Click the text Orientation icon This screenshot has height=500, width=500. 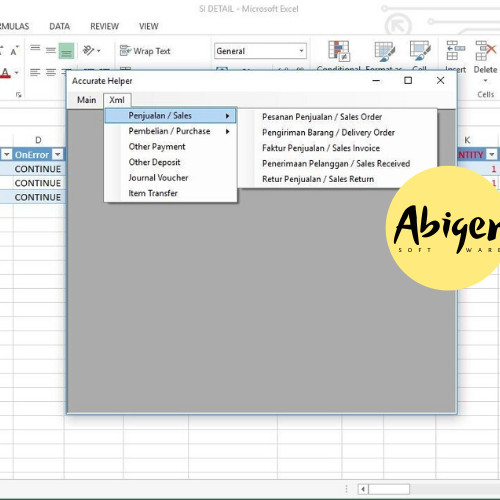(x=88, y=50)
